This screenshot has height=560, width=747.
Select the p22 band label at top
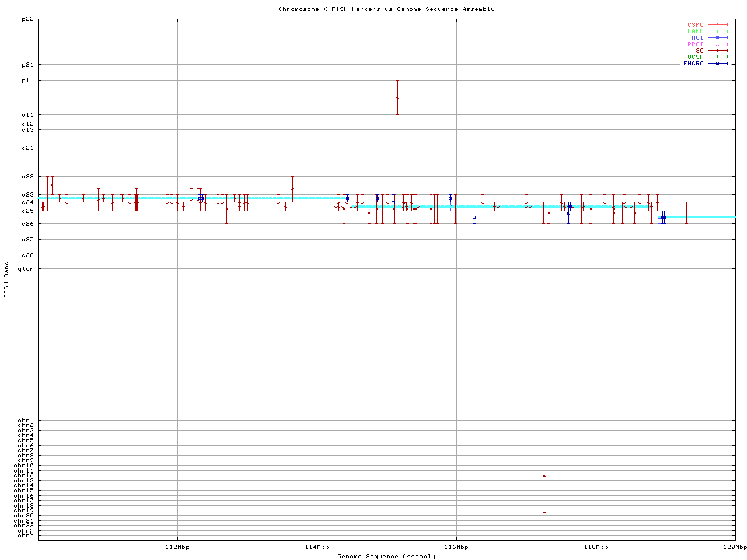click(x=27, y=19)
